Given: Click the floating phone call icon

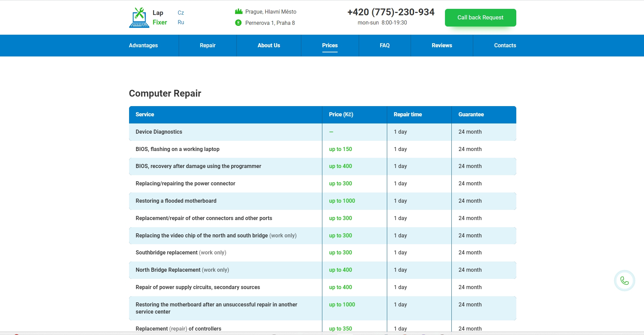Looking at the screenshot, I should tap(624, 281).
